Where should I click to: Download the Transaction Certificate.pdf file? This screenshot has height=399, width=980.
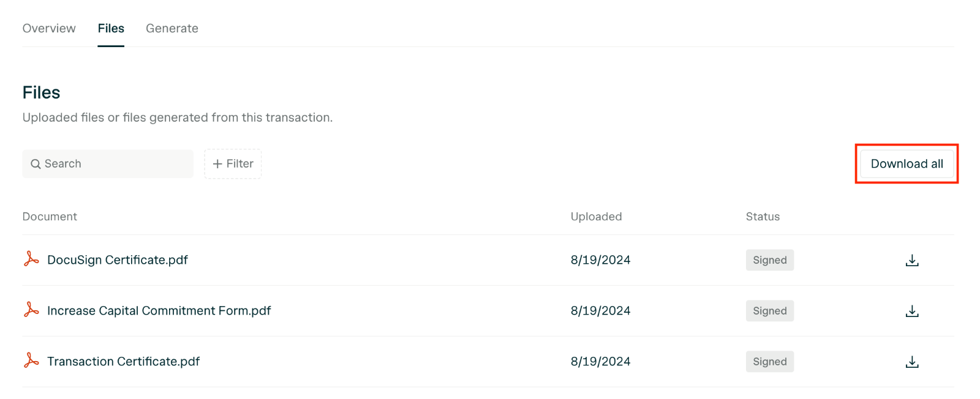pos(912,362)
